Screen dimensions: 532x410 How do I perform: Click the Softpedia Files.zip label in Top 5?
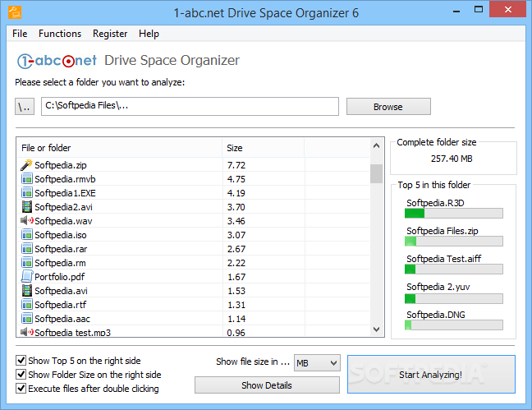(443, 231)
